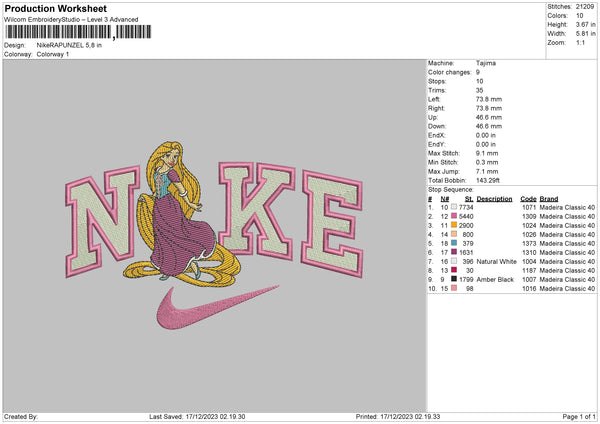Click the Min Stitch value 0.3 mm
Image resolution: width=600 pixels, height=424 pixels.
tap(487, 162)
